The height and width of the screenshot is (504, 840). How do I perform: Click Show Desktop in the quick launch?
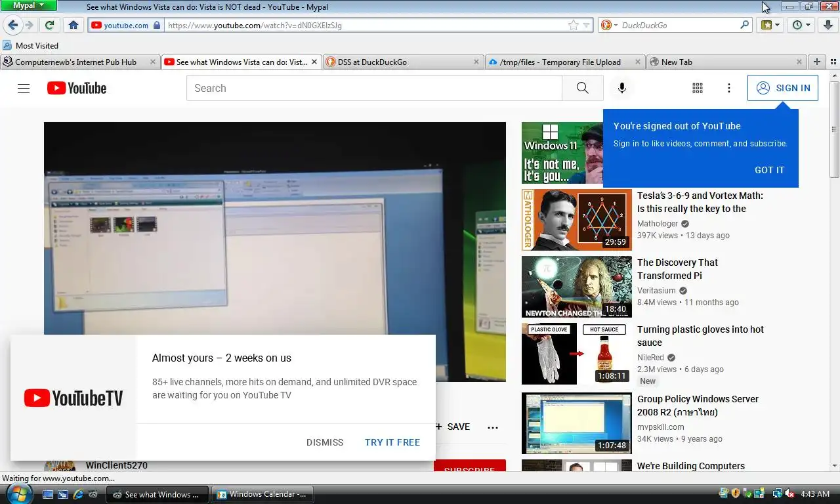click(x=47, y=494)
